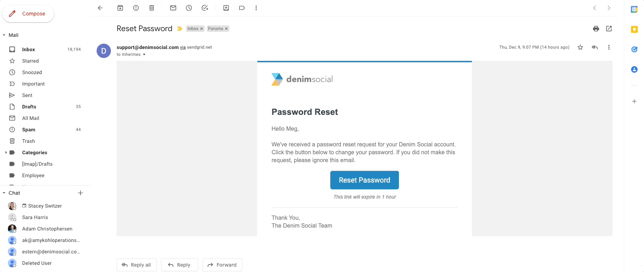The image size is (644, 272).
Task: Collapse the Chat section
Action: pos(4,193)
